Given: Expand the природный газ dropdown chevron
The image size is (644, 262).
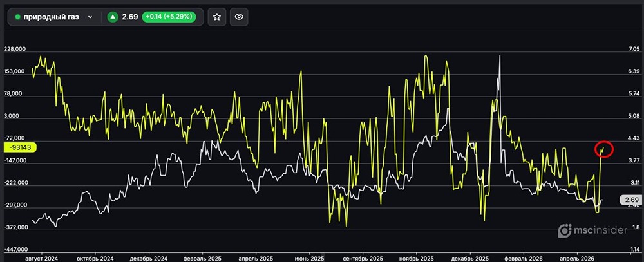Looking at the screenshot, I should pyautogui.click(x=90, y=17).
